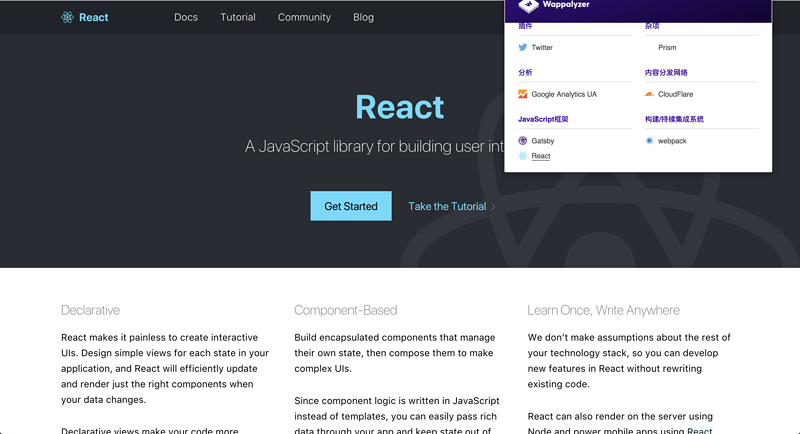Open the Google Analytics UA entry
The height and width of the screenshot is (434, 800).
[x=564, y=94]
